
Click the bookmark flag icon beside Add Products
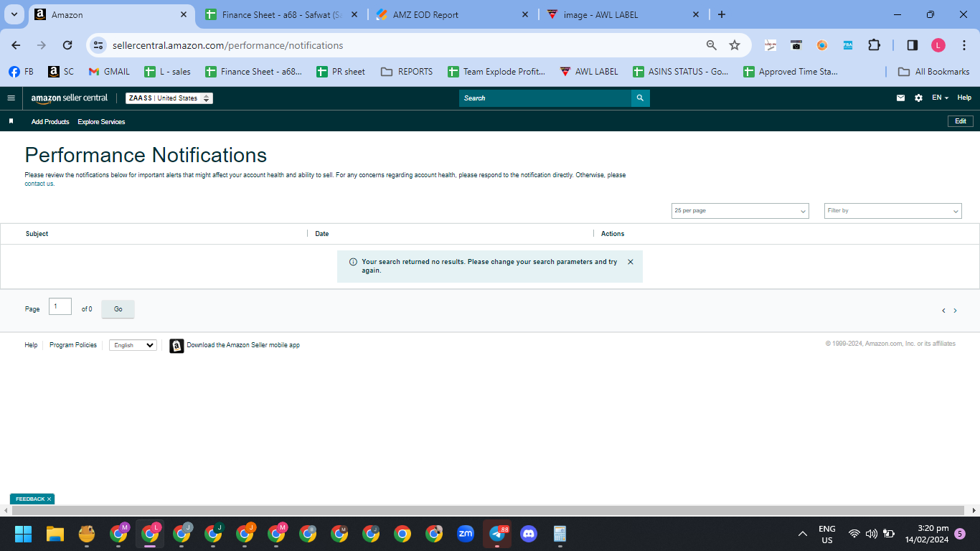(x=11, y=121)
